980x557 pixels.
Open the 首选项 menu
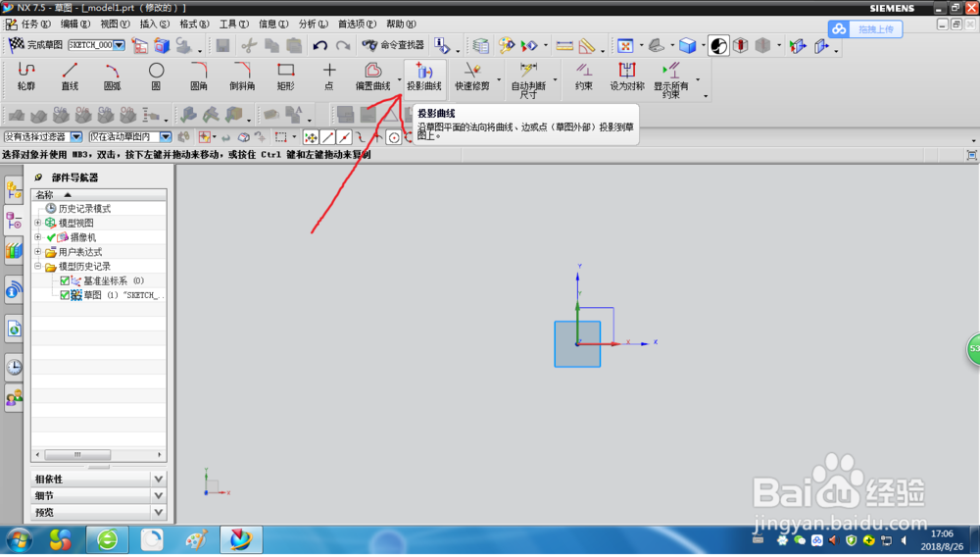(357, 24)
